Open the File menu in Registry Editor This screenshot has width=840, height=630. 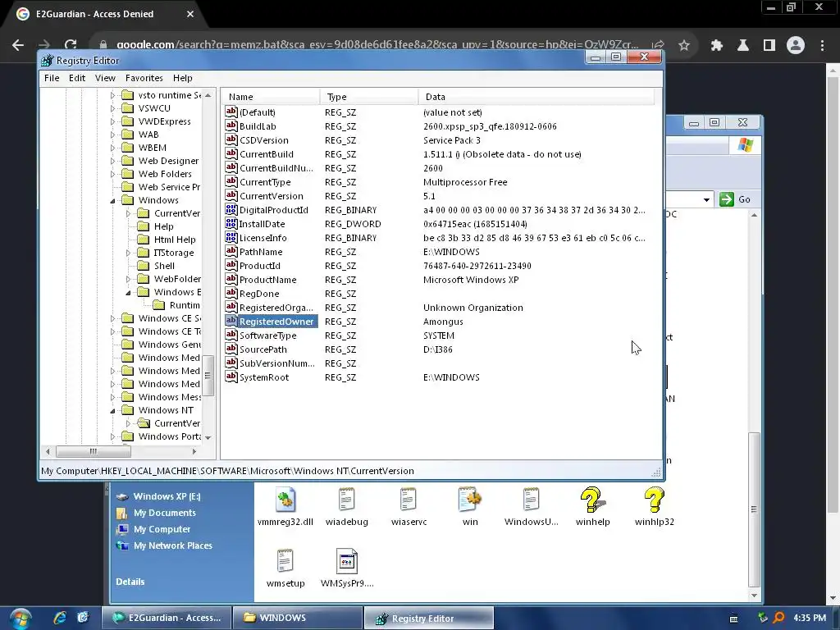(x=52, y=78)
